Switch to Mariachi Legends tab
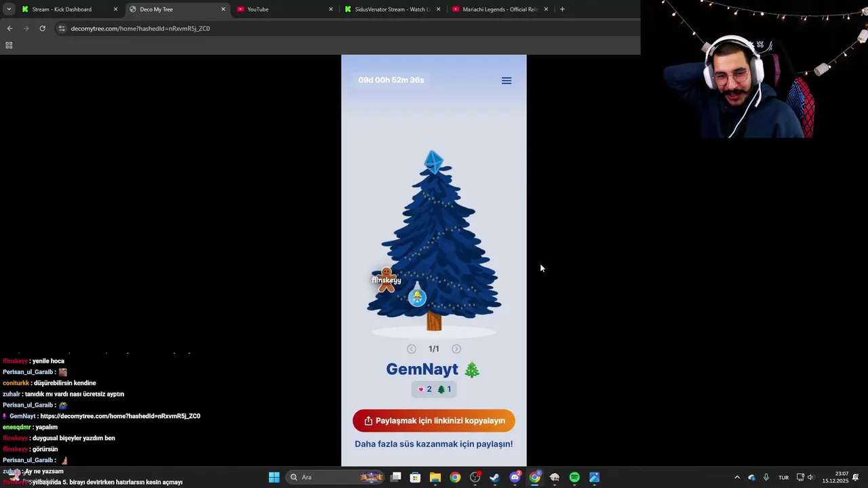The image size is (868, 488). click(x=500, y=9)
